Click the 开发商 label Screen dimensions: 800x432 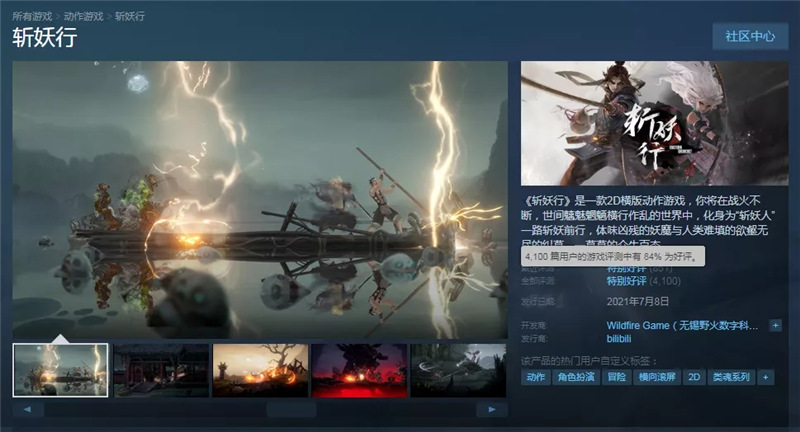[534, 325]
